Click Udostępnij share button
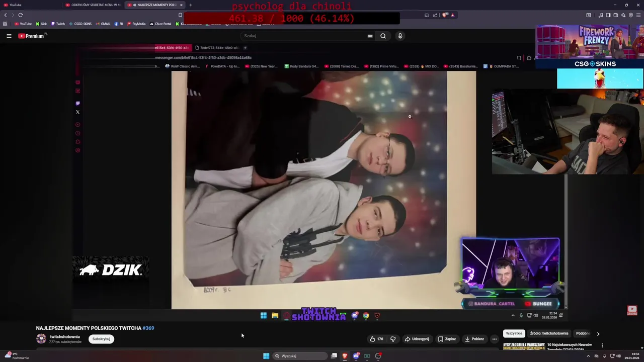The width and height of the screenshot is (644, 362). [417, 339]
